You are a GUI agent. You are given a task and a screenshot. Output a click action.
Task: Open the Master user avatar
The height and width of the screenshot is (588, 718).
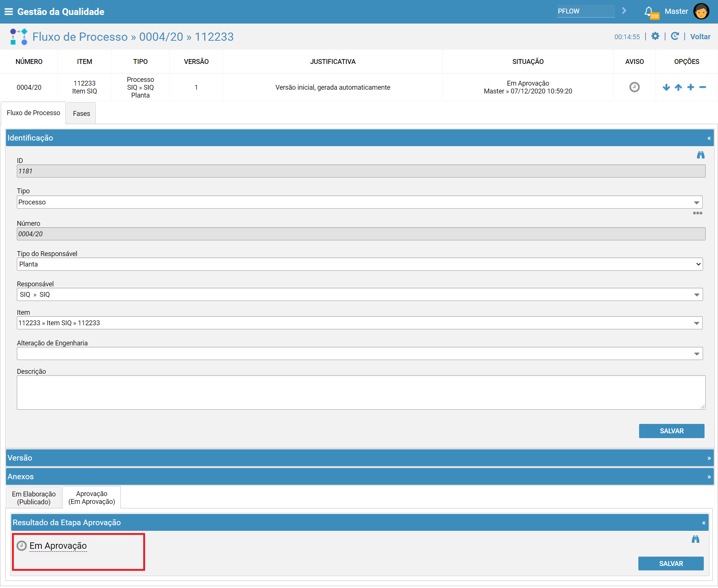[x=701, y=11]
